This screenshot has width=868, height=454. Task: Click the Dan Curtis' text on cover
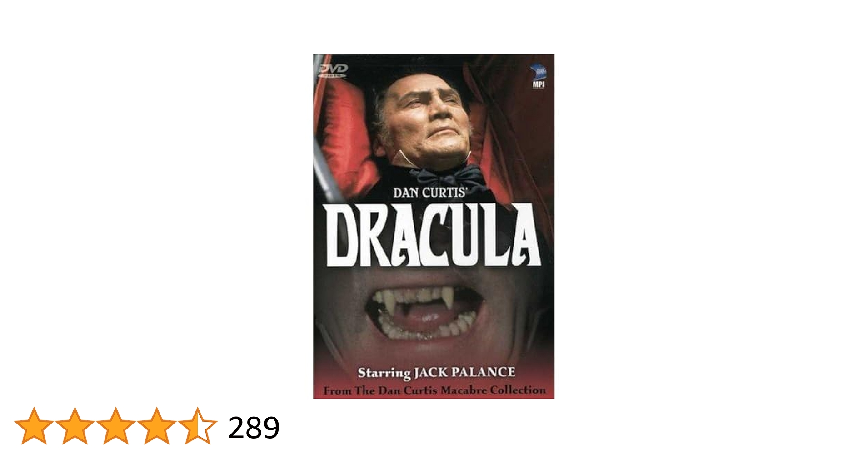coord(430,192)
